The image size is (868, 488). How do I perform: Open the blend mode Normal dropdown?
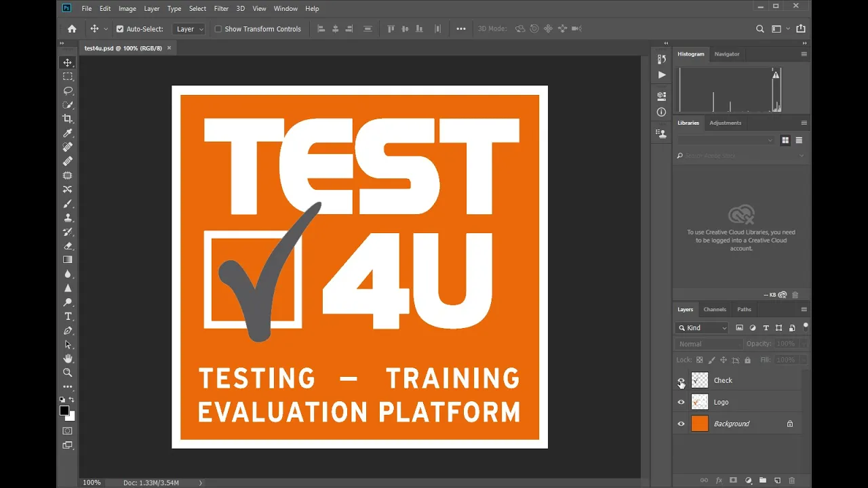point(709,344)
